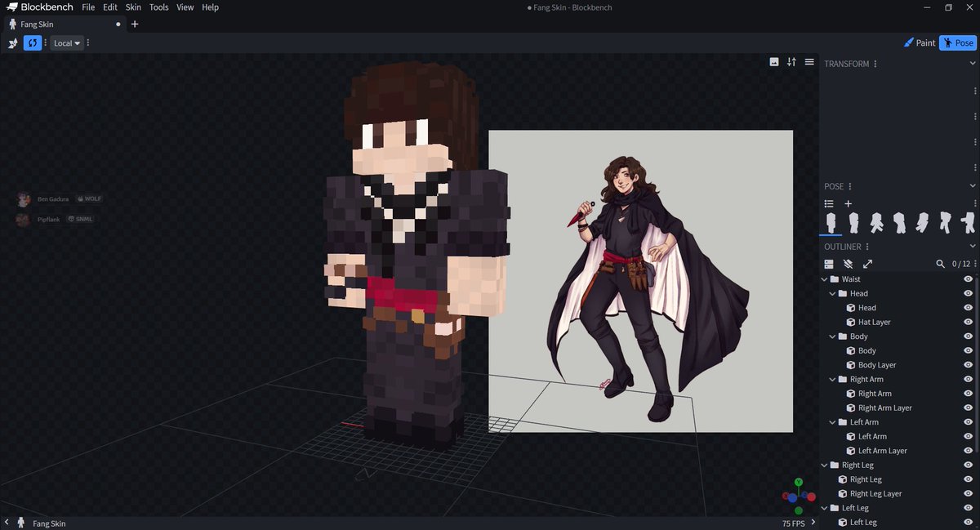Open the View menu
Screen dimensions: 980x530
185,7
